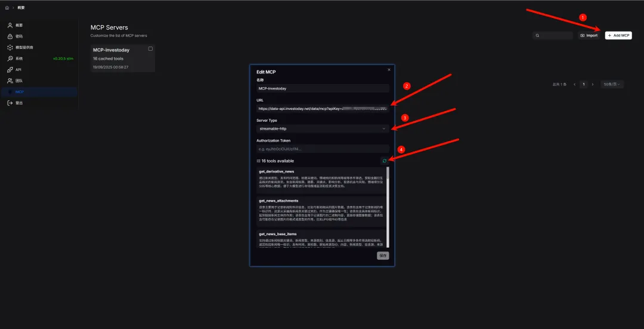Go to the previous page arrow
Screen dimensions: 644x329
point(574,84)
